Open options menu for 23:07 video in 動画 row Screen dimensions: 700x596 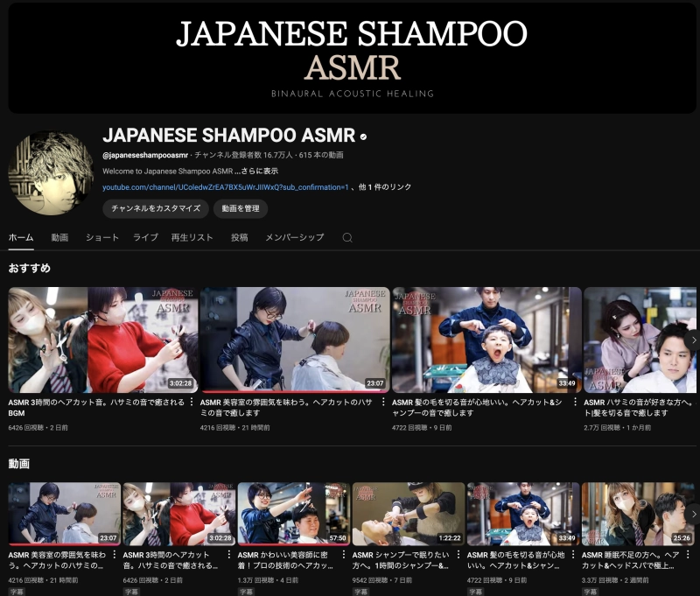tap(115, 555)
